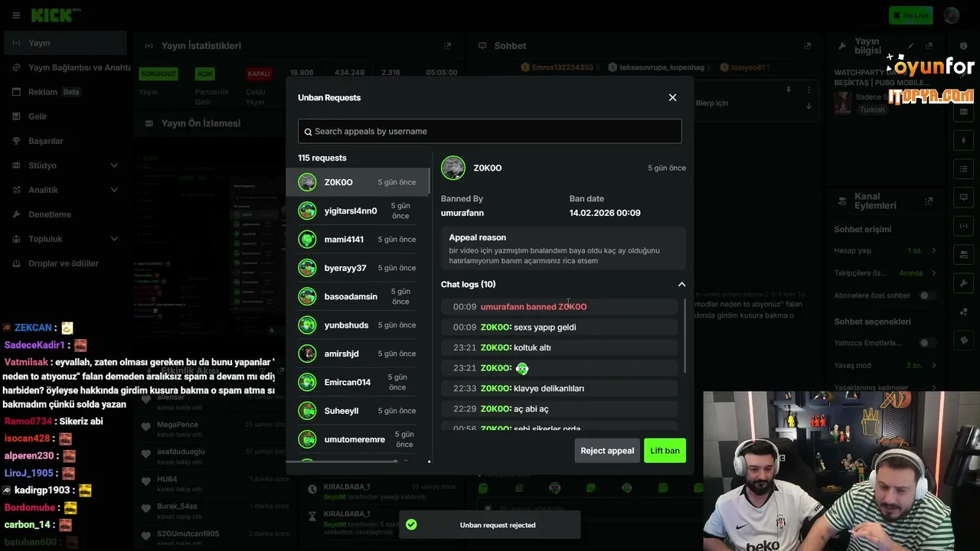Click the Reject appeal button

pos(607,451)
